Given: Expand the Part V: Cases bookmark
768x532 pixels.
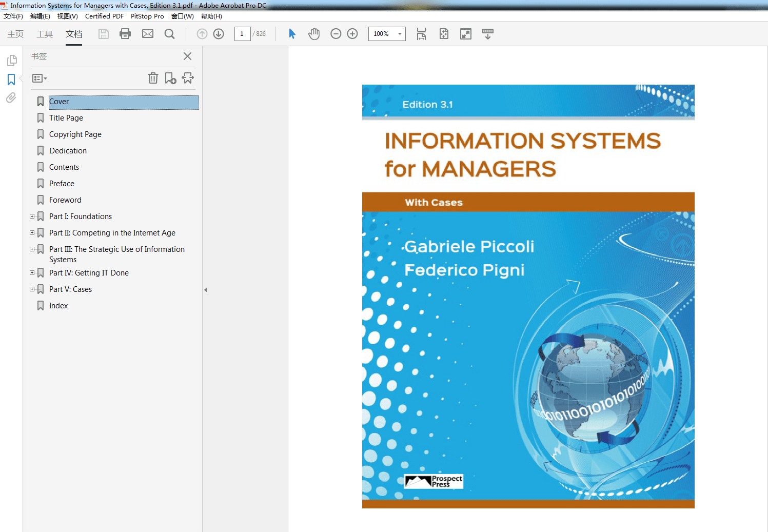Looking at the screenshot, I should click(x=32, y=289).
